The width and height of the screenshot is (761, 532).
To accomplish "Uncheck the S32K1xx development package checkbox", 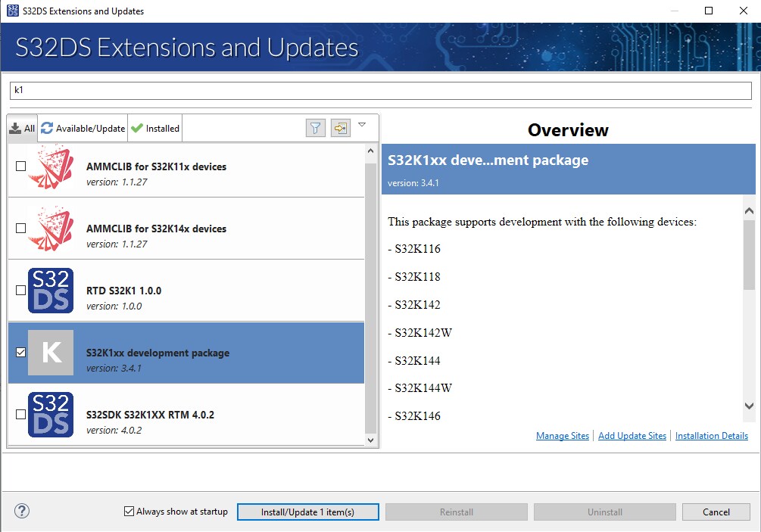I will coord(20,353).
